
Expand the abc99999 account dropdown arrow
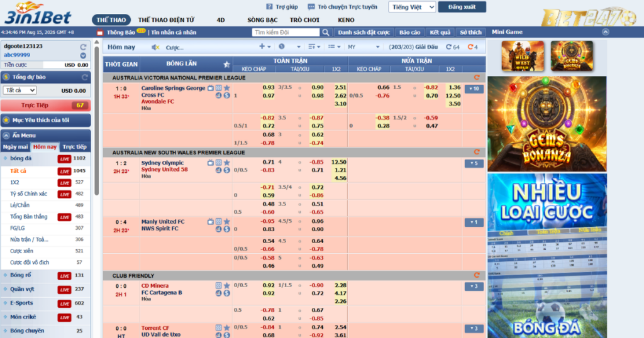coord(84,55)
